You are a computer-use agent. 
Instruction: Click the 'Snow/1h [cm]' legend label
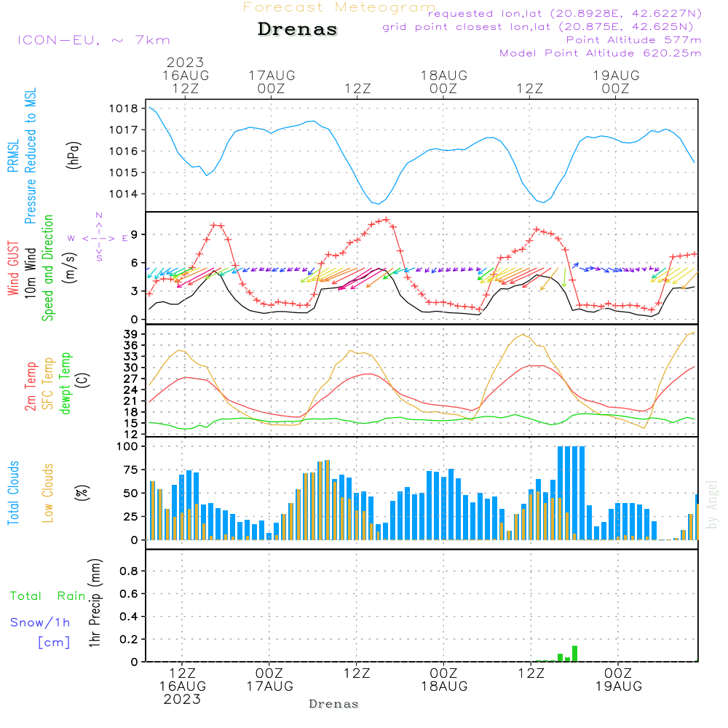[x=40, y=632]
